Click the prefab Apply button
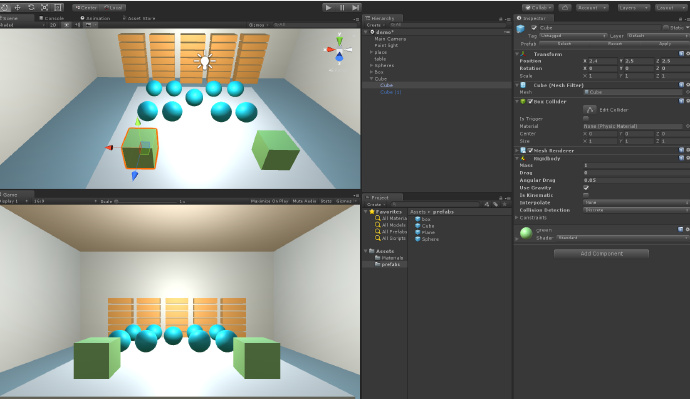This screenshot has width=690, height=399. pos(664,44)
